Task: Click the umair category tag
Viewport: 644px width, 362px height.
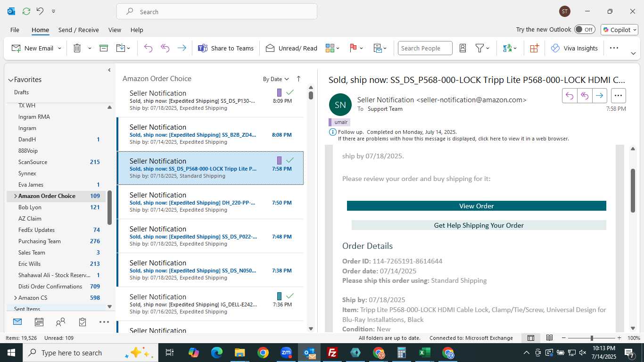Action: (x=339, y=122)
